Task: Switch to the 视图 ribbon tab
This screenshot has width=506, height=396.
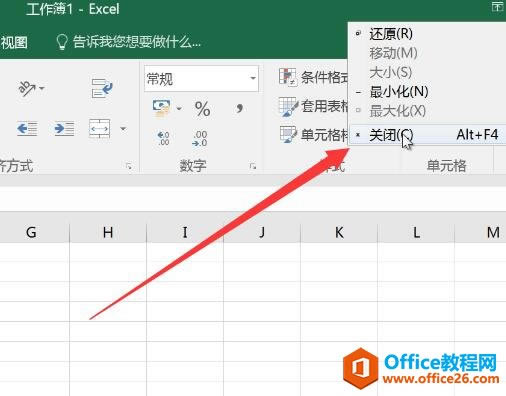Action: point(13,42)
